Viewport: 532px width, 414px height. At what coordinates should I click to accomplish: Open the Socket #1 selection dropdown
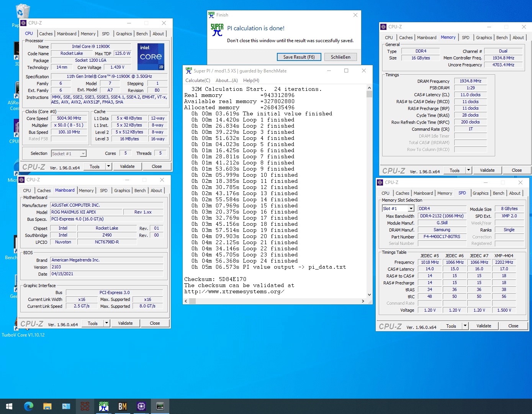83,154
